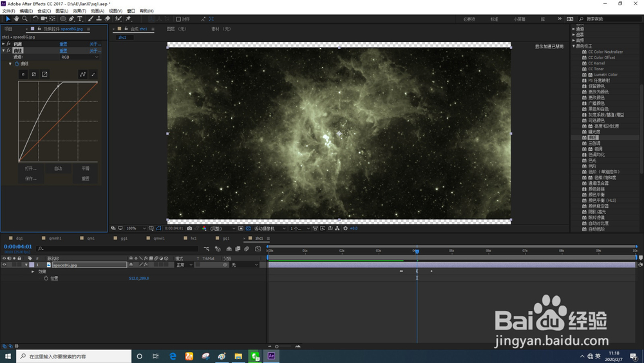This screenshot has width=644, height=363.
Task: Open the 合成(C) menu
Action: click(44, 11)
